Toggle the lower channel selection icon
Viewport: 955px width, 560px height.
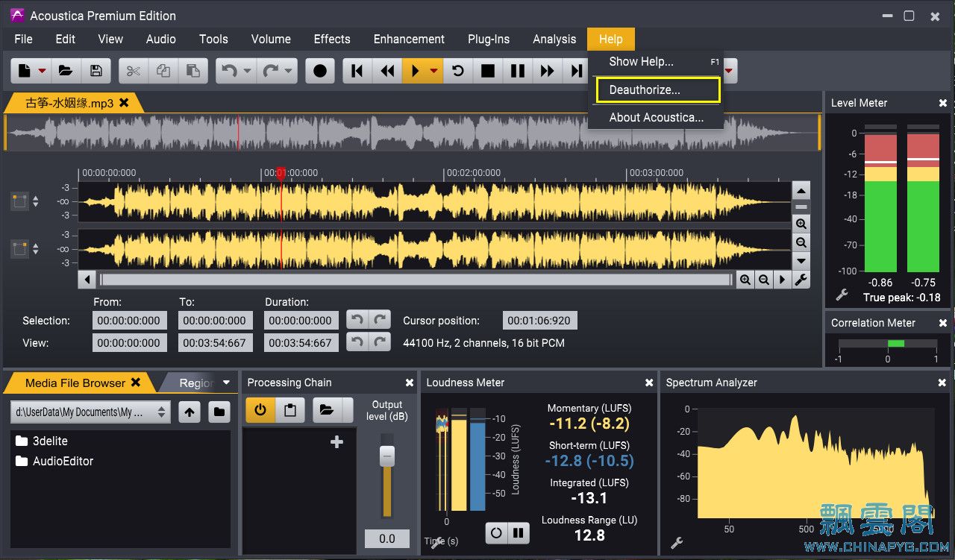click(x=19, y=249)
